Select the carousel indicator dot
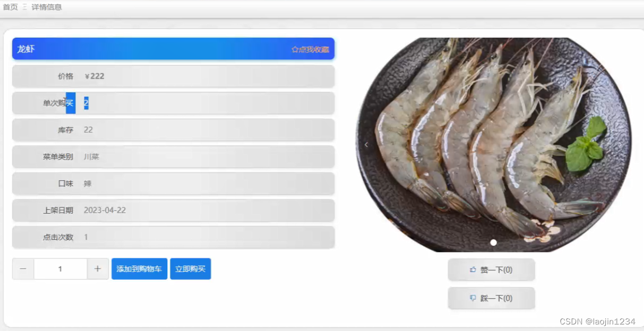This screenshot has width=644, height=331. tap(494, 243)
